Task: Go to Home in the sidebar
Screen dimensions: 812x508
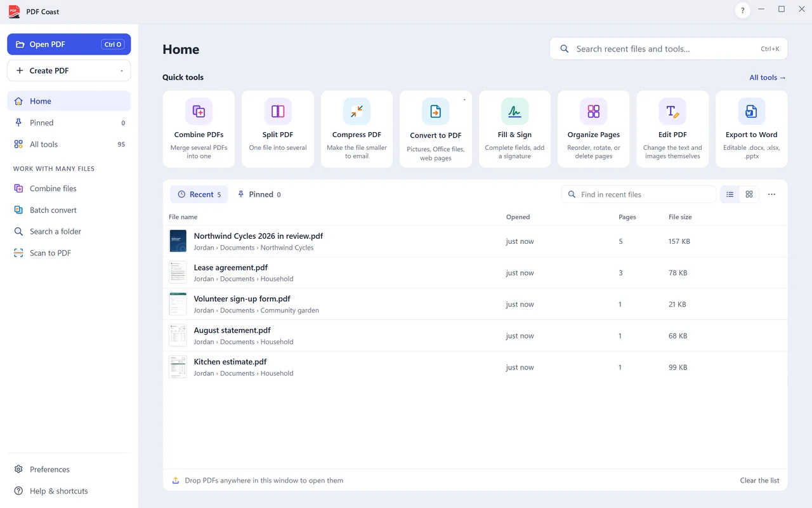Action: tap(69, 101)
